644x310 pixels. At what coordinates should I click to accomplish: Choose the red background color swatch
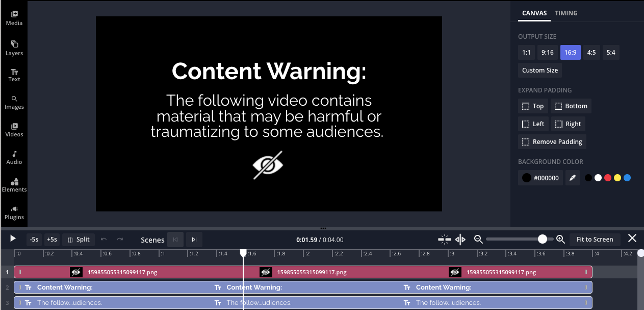[x=608, y=178]
